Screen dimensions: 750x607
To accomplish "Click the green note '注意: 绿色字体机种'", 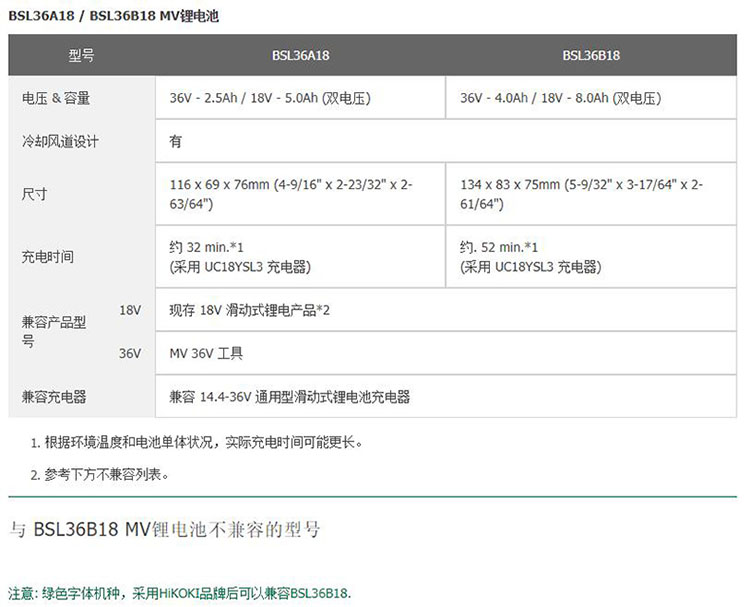I will point(180,593).
